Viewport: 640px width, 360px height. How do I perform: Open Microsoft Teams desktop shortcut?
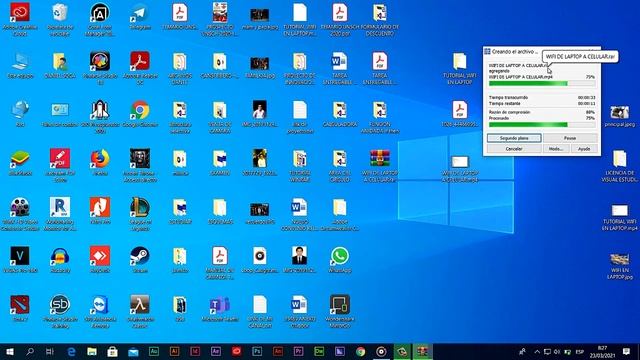point(220,308)
